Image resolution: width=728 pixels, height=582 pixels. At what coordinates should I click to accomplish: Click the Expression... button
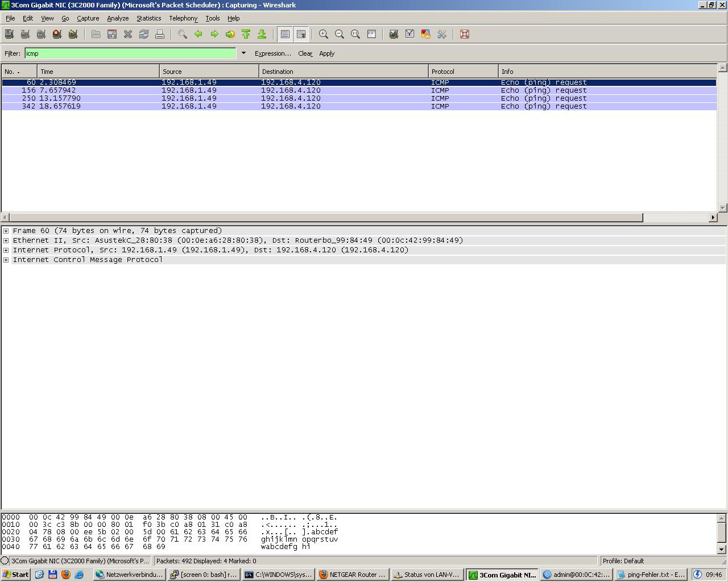point(272,53)
